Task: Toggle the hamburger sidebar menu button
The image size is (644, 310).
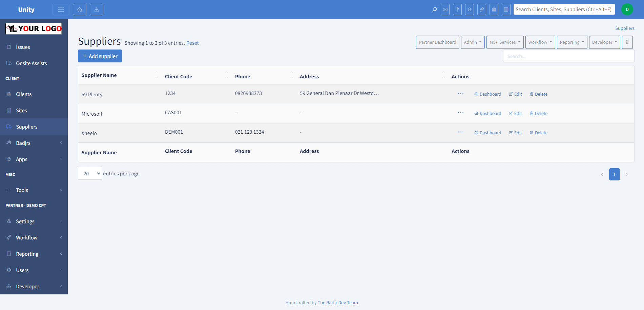Action: coord(61,9)
